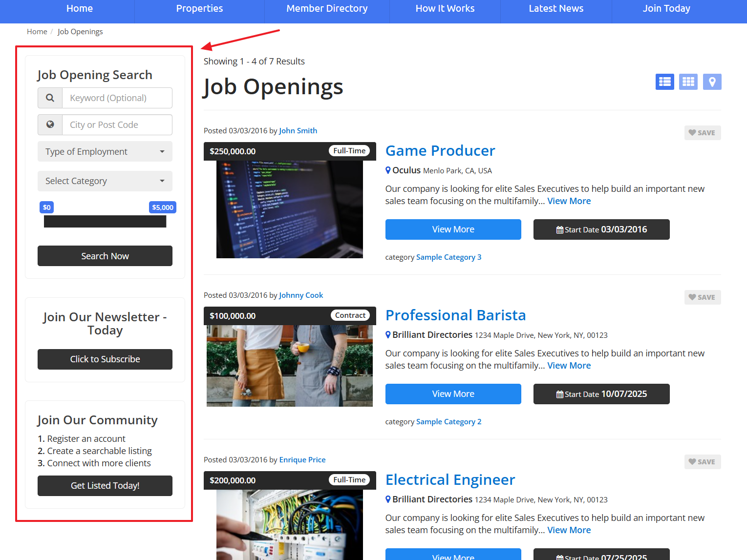
Task: Open the Professional Barista photo thumbnail
Action: pos(290,366)
